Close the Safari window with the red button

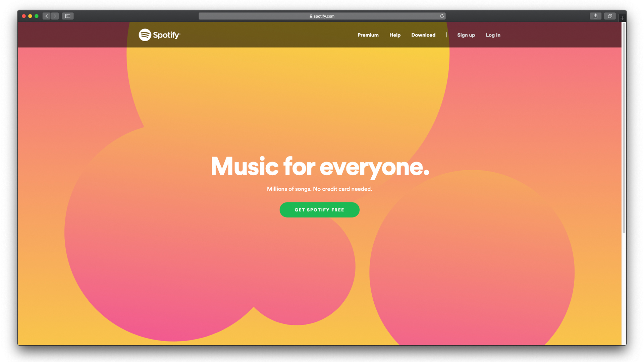tap(24, 16)
